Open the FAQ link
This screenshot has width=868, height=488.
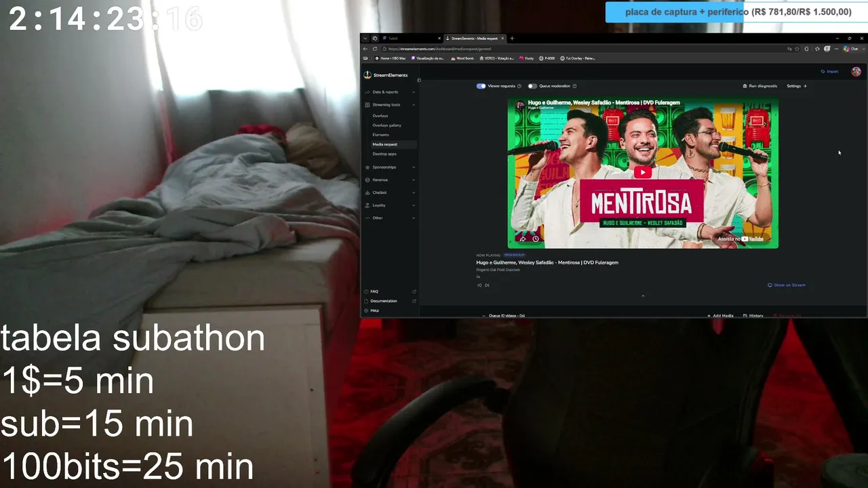(x=390, y=291)
